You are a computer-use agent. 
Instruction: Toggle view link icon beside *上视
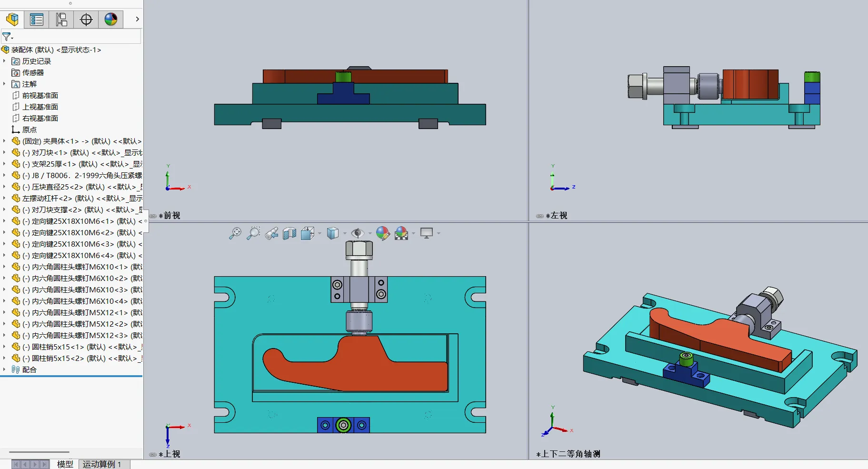pos(153,455)
